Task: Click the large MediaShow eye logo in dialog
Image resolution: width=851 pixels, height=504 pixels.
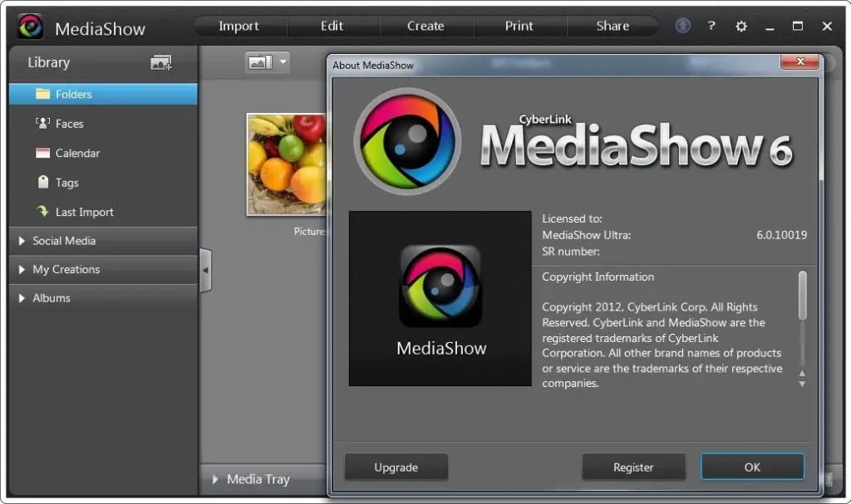Action: click(x=407, y=142)
